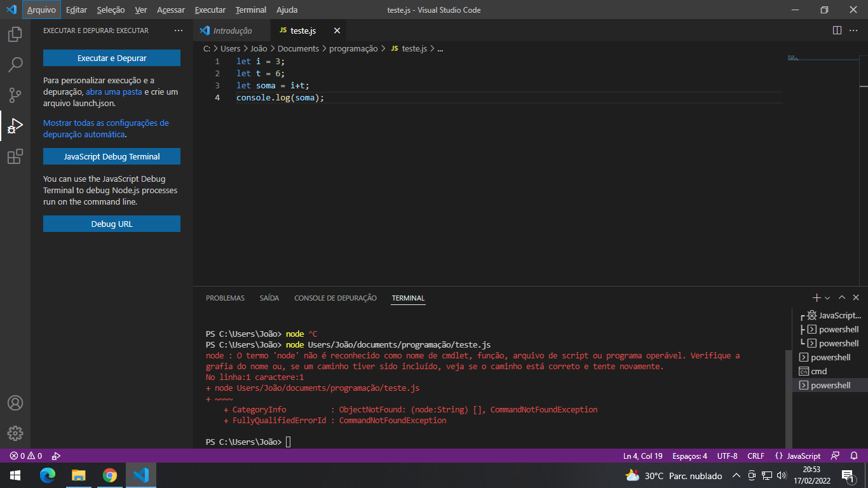Open the notifications bell in status bar
The width and height of the screenshot is (868, 488).
pos(854,456)
